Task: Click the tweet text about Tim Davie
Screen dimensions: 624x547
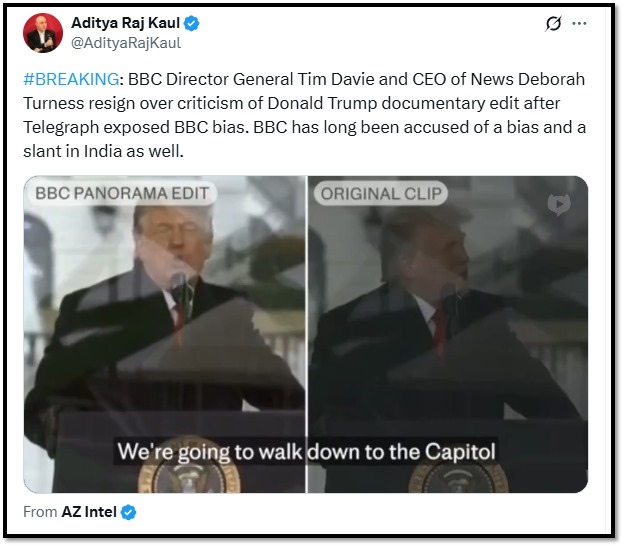Action: click(x=304, y=115)
